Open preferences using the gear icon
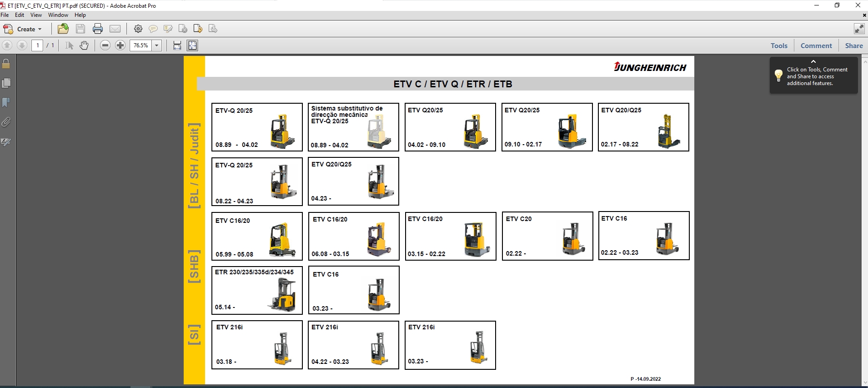Viewport: 868px width, 388px height. click(x=138, y=29)
